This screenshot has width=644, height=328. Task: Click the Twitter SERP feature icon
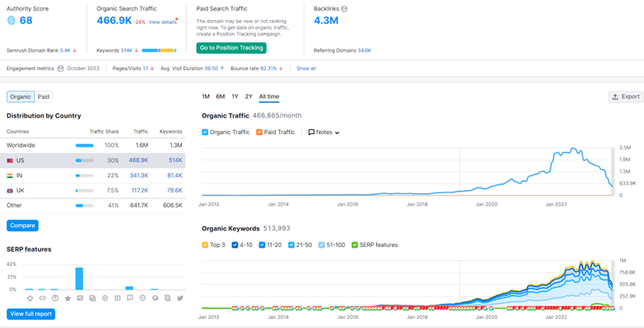(x=180, y=298)
